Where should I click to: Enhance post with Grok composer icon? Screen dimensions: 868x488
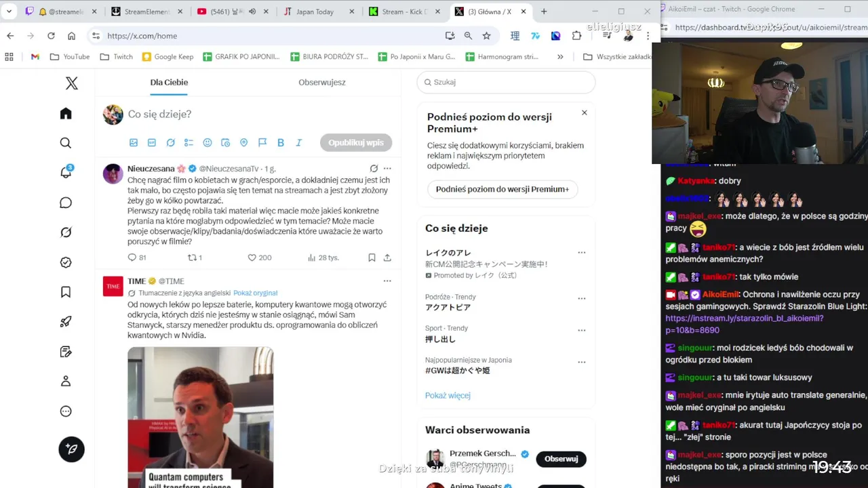[x=170, y=143]
